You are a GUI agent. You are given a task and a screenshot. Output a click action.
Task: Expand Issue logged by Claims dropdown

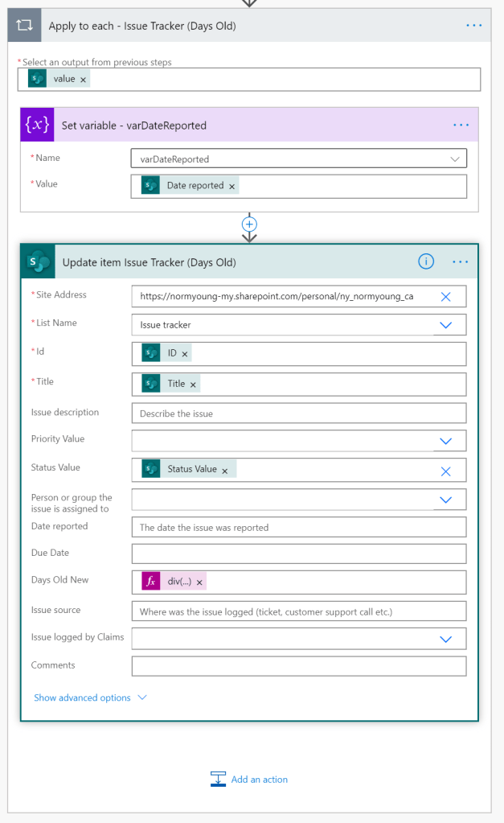click(x=445, y=639)
